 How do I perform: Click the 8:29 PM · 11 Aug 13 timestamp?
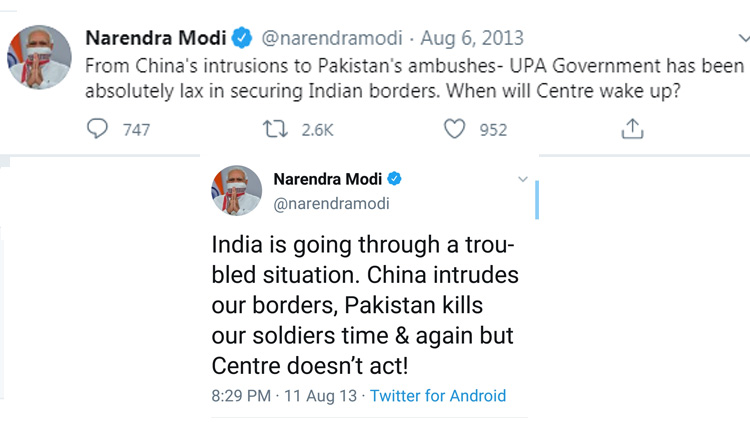(x=284, y=395)
